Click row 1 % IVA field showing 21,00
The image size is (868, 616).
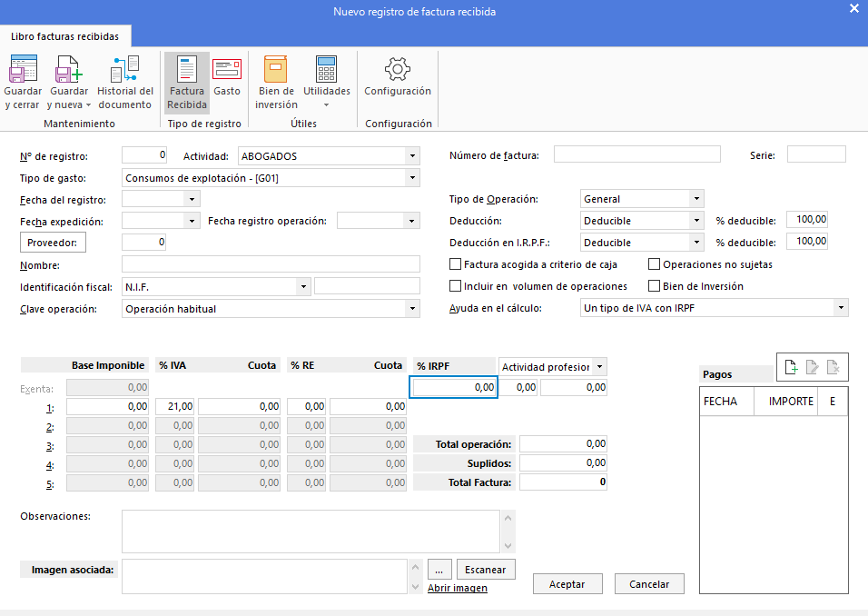175,407
